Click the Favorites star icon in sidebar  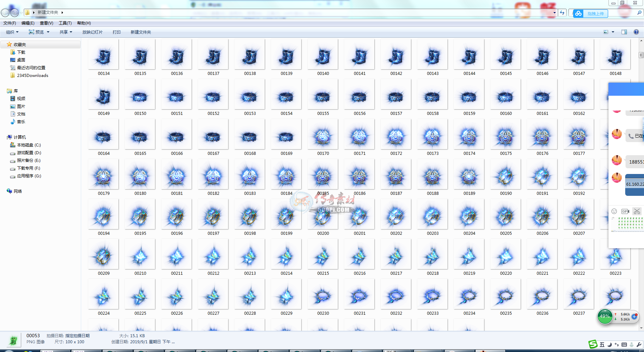pyautogui.click(x=9, y=44)
